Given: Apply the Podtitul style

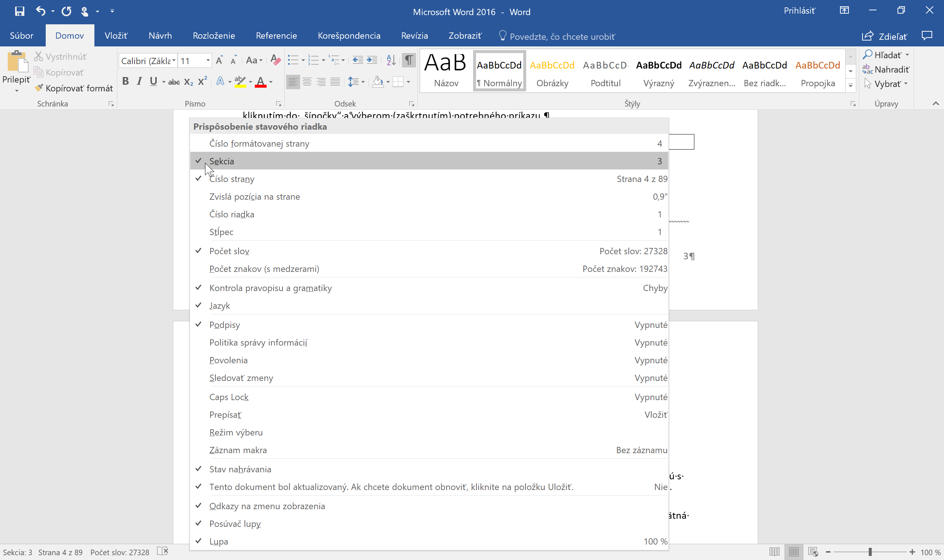Looking at the screenshot, I should click(605, 70).
